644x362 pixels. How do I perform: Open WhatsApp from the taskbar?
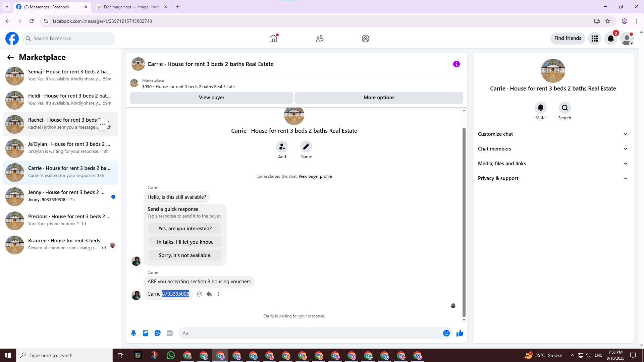[x=171, y=355]
